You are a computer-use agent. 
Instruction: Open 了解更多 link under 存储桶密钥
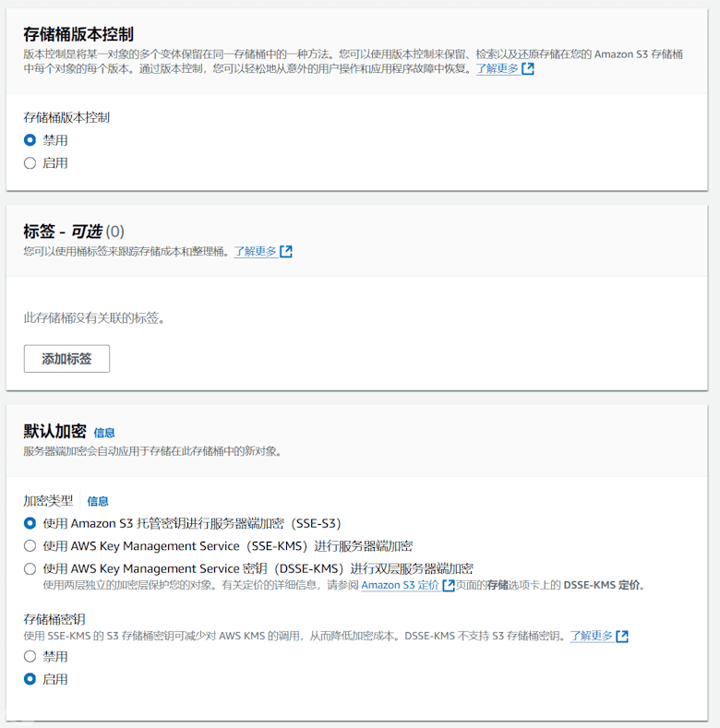click(x=592, y=636)
